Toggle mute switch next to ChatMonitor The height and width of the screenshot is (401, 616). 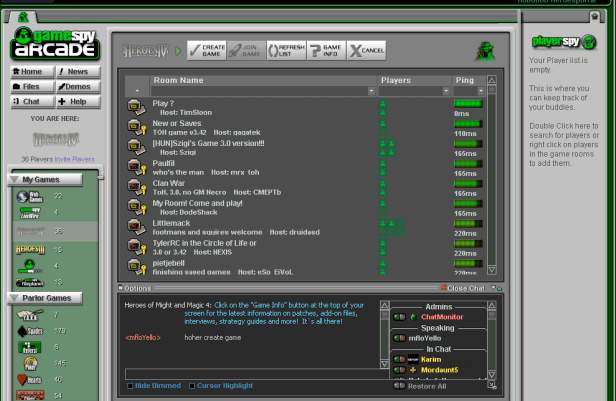tap(399, 317)
